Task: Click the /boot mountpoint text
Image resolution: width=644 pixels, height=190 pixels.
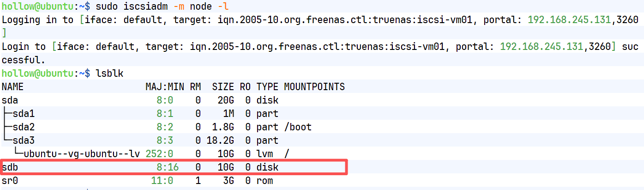Action: (298, 127)
